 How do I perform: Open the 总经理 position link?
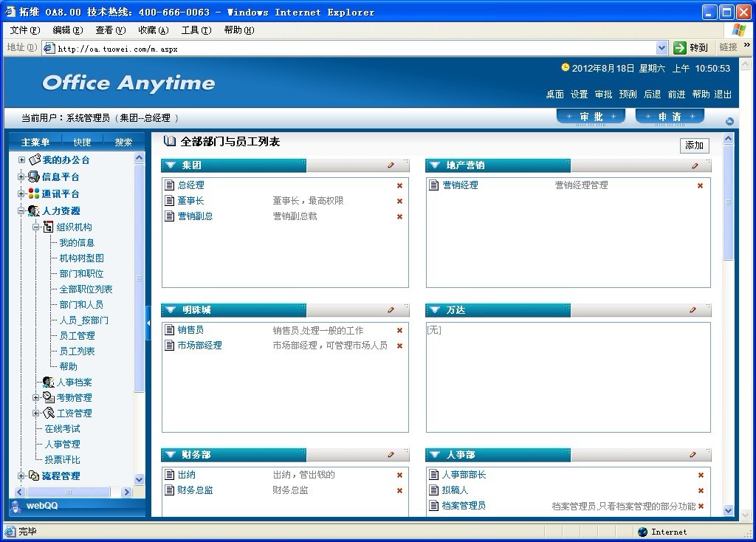point(190,185)
